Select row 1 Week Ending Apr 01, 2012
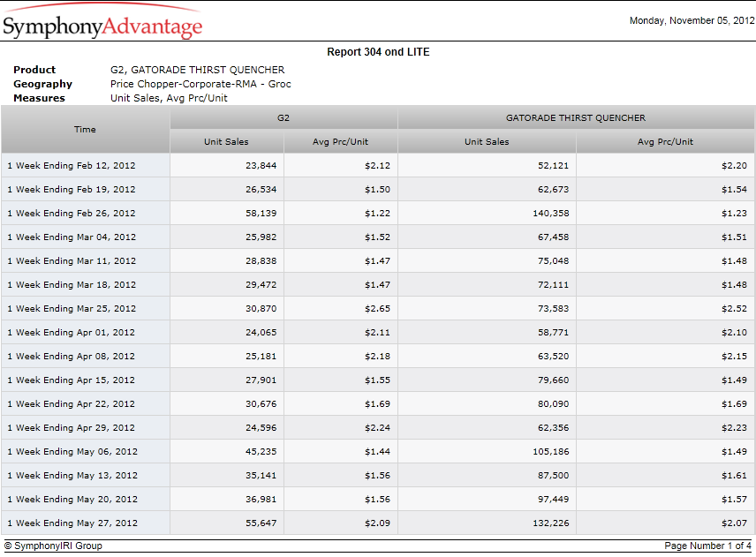The width and height of the screenshot is (756, 557). [378, 333]
